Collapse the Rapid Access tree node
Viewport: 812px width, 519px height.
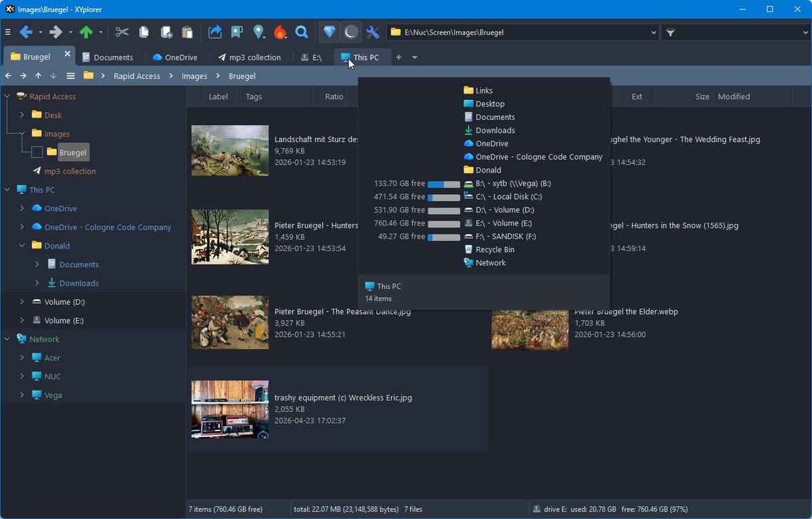tap(7, 96)
